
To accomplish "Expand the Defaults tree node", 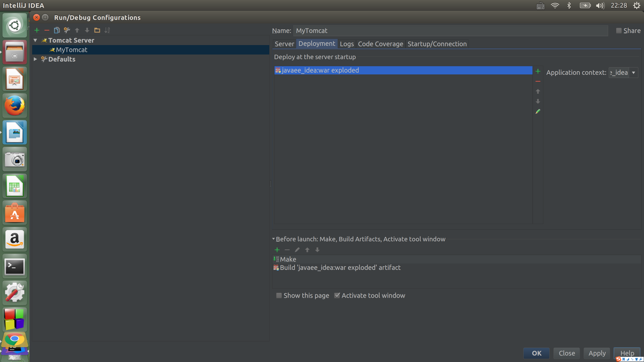I will (x=35, y=59).
